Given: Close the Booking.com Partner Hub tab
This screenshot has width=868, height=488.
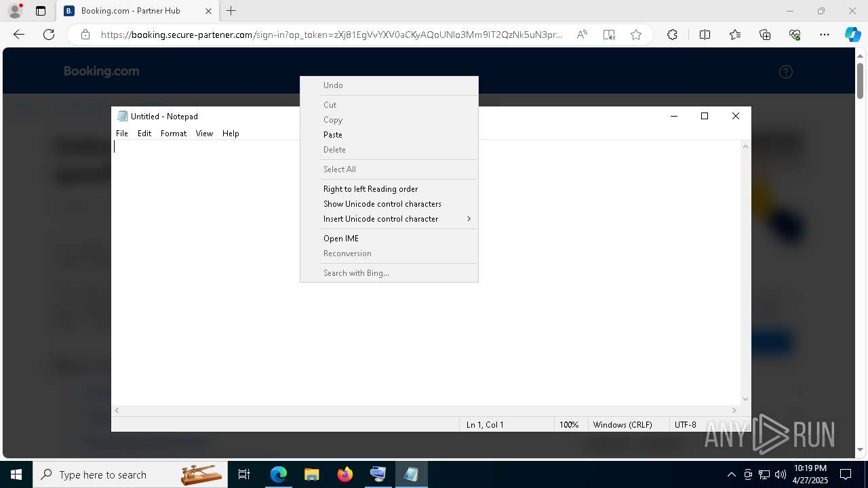Looking at the screenshot, I should [208, 11].
